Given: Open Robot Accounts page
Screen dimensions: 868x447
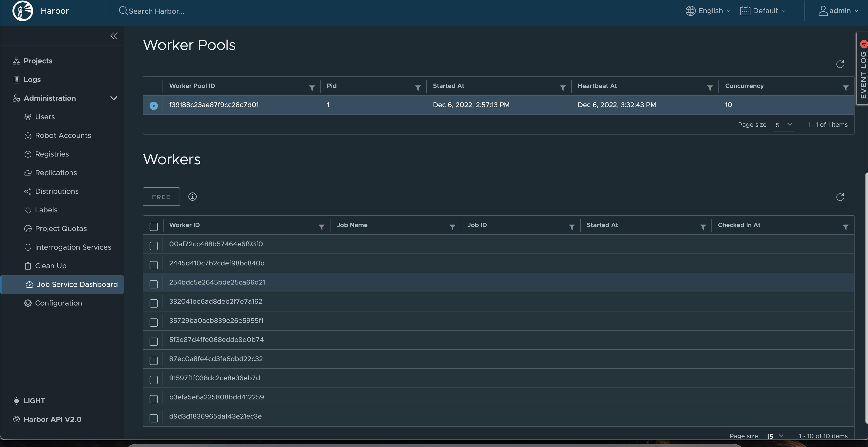Looking at the screenshot, I should [x=57, y=135].
